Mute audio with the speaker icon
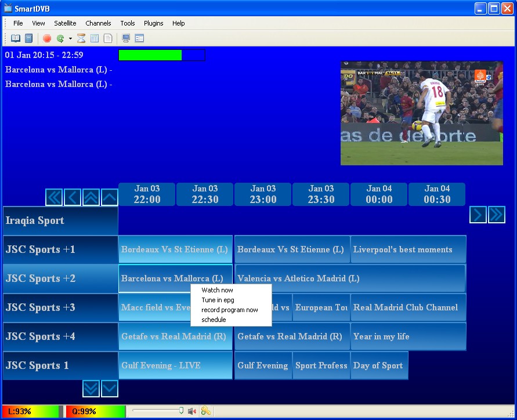517x420 pixels. click(192, 411)
